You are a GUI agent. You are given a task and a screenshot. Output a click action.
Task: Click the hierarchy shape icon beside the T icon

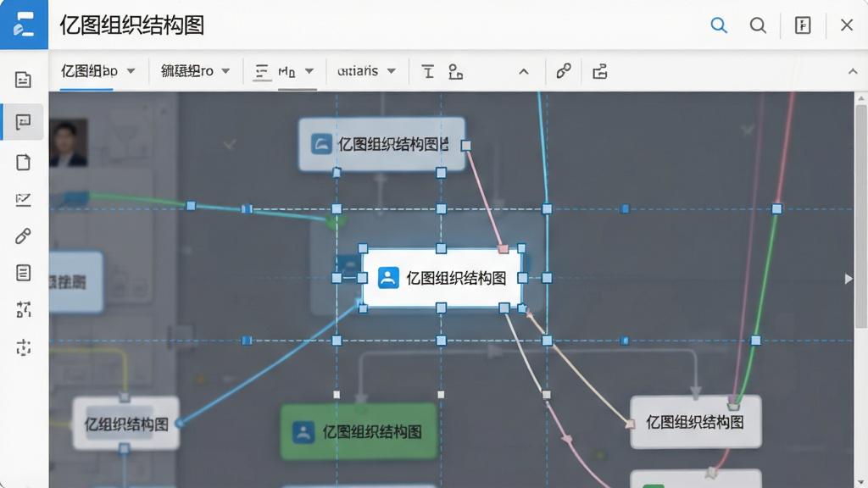pos(455,71)
